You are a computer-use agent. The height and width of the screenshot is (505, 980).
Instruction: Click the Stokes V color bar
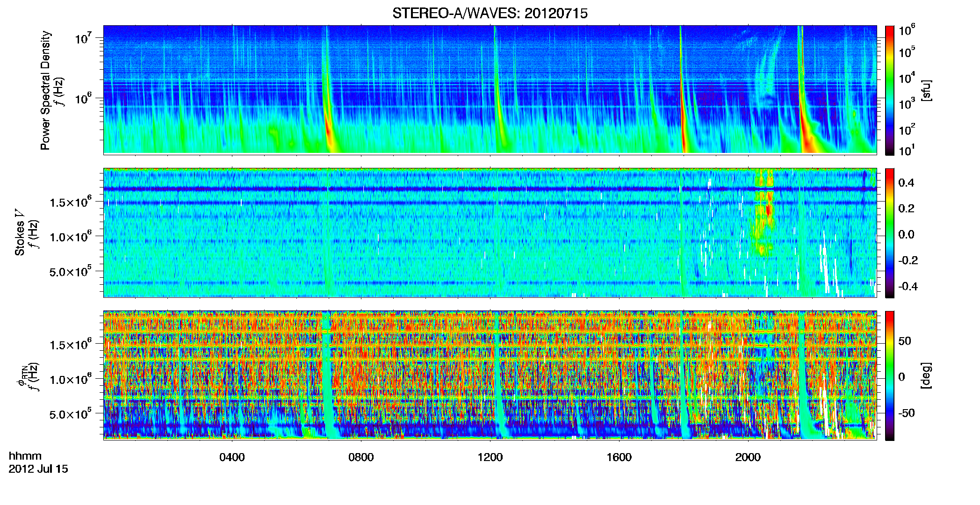click(890, 233)
